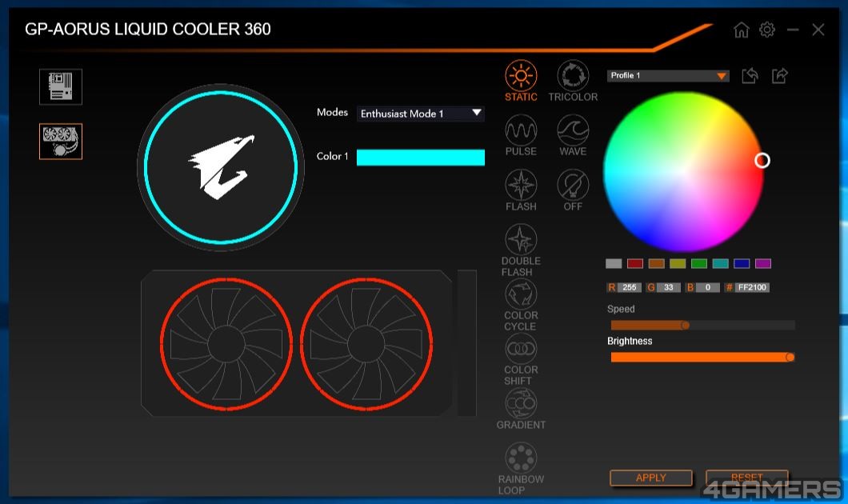Select the right fan ring preview
This screenshot has height=504, width=848.
point(366,343)
